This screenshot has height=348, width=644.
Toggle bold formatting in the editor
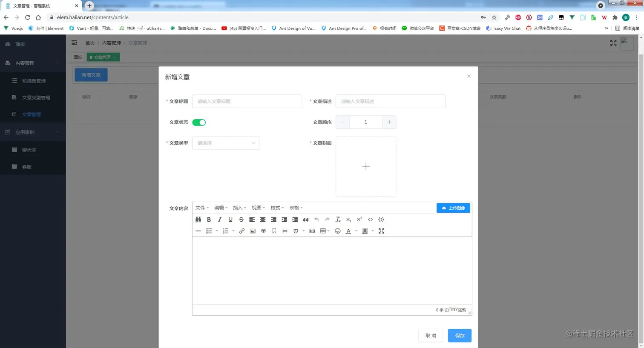click(209, 220)
